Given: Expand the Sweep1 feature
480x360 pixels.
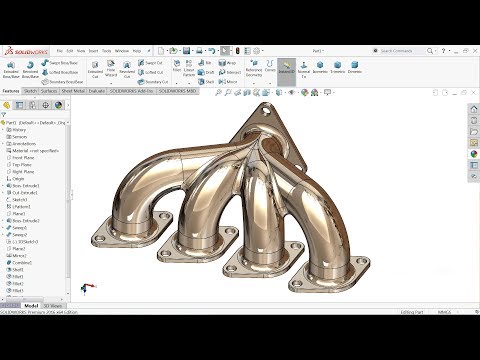Looking at the screenshot, I should coord(3,228).
